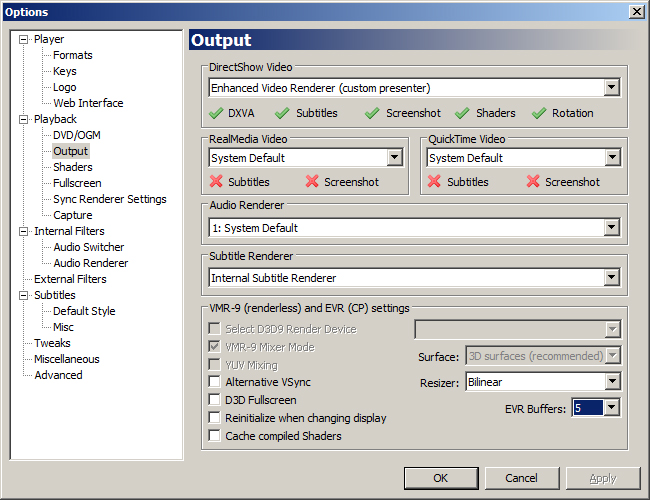
Task: Click the green checkmark beside Shaders
Action: [462, 113]
